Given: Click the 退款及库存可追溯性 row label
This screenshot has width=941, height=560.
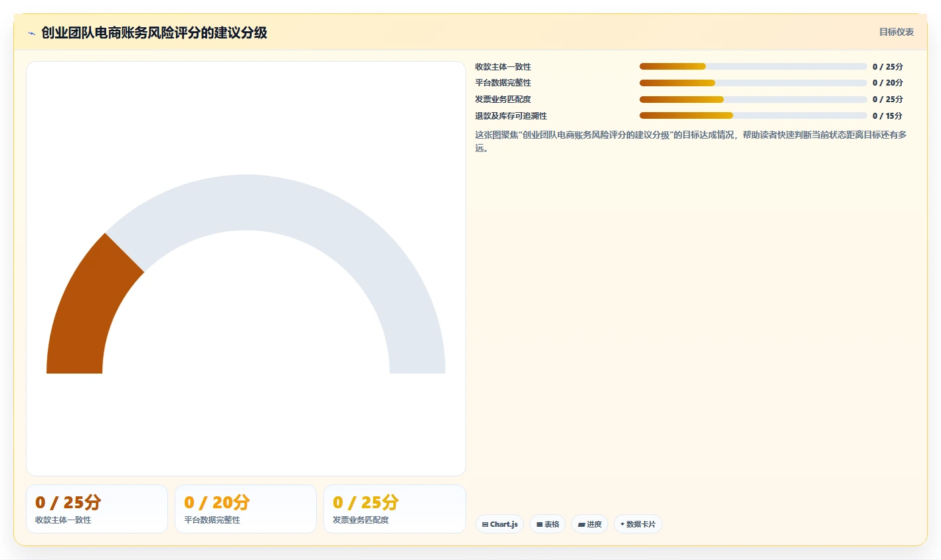Looking at the screenshot, I should pos(511,115).
